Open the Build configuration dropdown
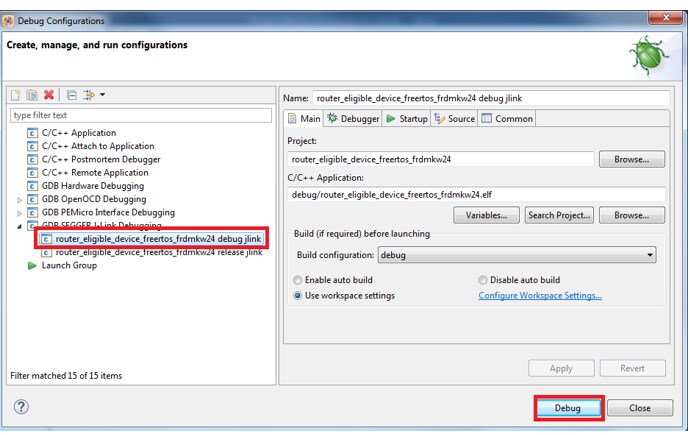Viewport: 690px width, 435px height. 516,255
